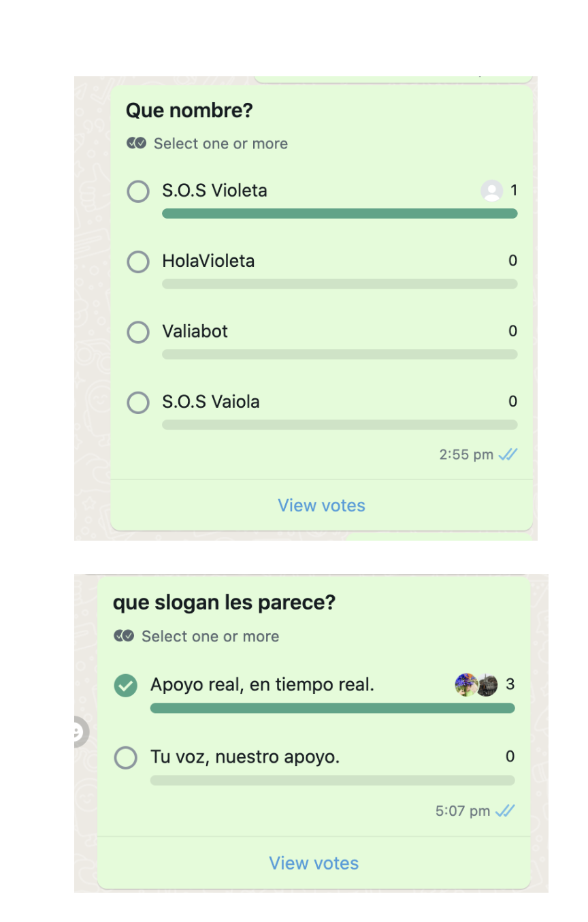Click the voter avatars on 'Apoyo real' option
The height and width of the screenshot is (922, 588).
click(x=476, y=684)
